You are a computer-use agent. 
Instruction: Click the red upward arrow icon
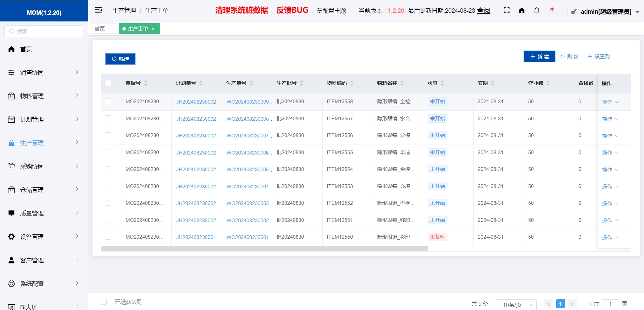click(552, 10)
